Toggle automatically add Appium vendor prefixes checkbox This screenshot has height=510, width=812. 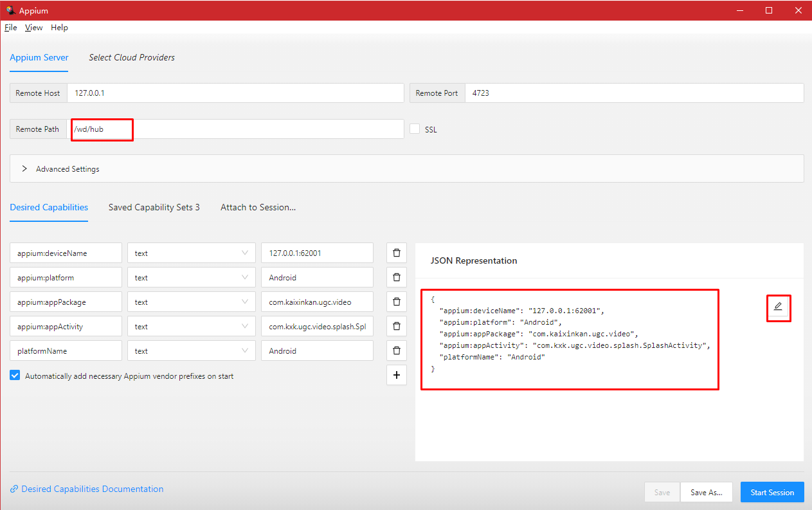click(x=15, y=376)
